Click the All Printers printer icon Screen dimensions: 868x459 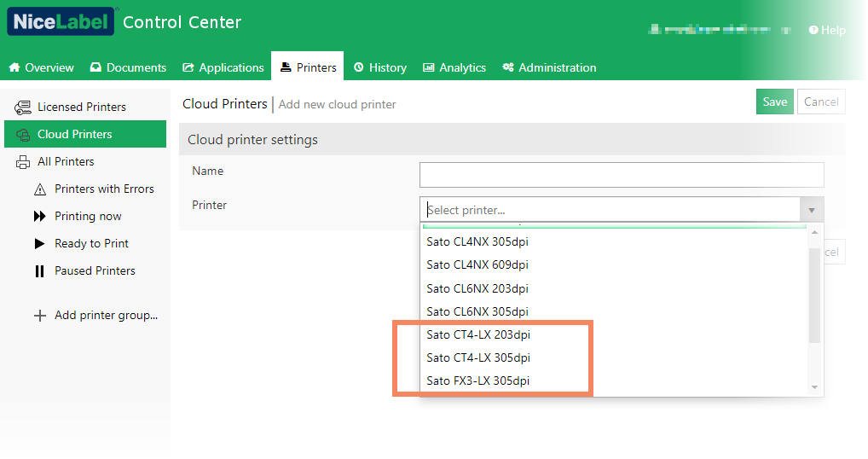[23, 162]
